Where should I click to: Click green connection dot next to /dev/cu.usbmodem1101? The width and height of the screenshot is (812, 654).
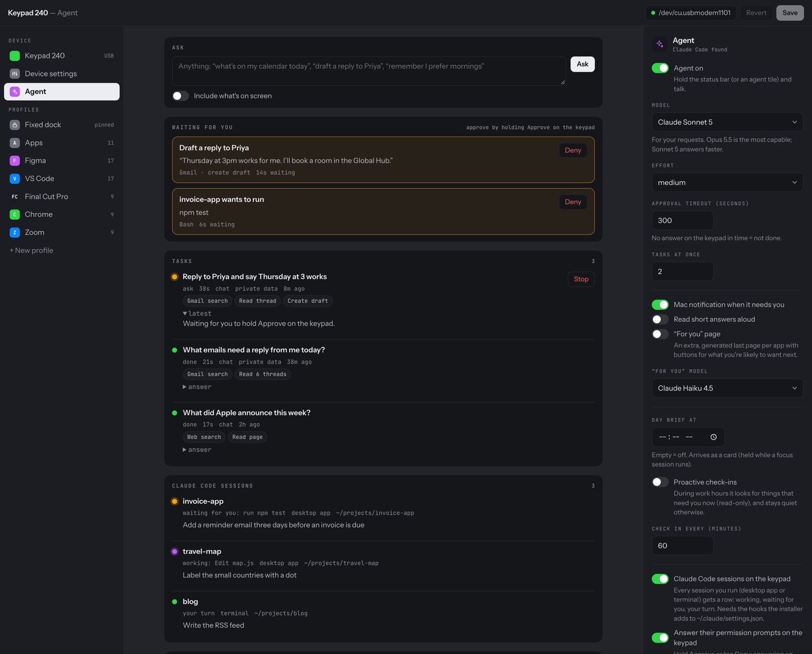point(653,13)
